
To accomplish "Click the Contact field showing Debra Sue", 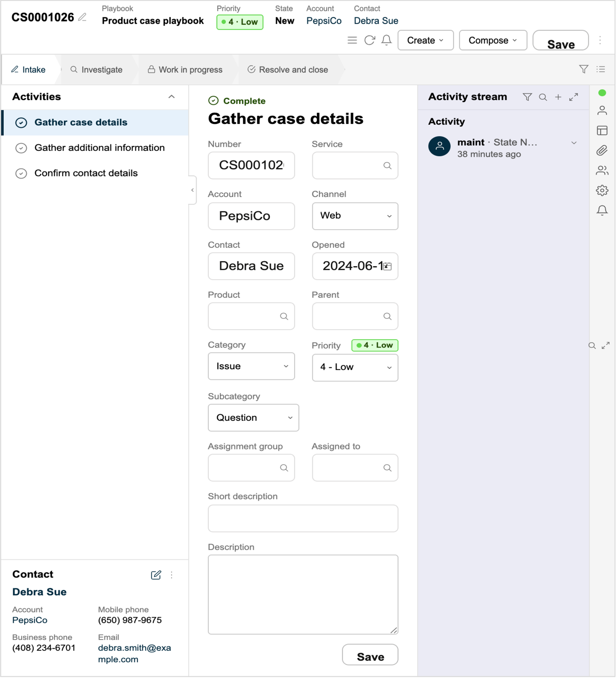I will pyautogui.click(x=251, y=266).
